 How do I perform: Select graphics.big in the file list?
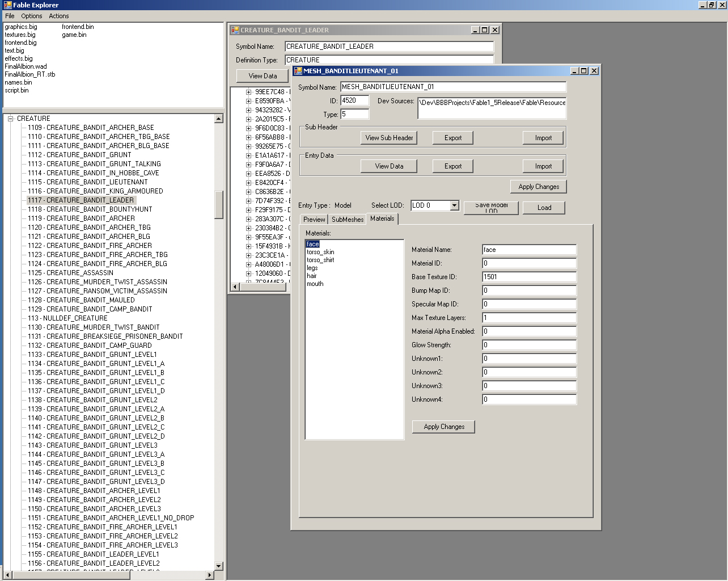pos(21,27)
